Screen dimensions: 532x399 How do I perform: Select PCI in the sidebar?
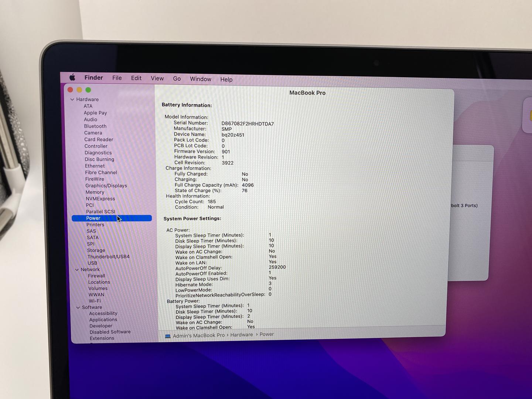[x=90, y=205]
